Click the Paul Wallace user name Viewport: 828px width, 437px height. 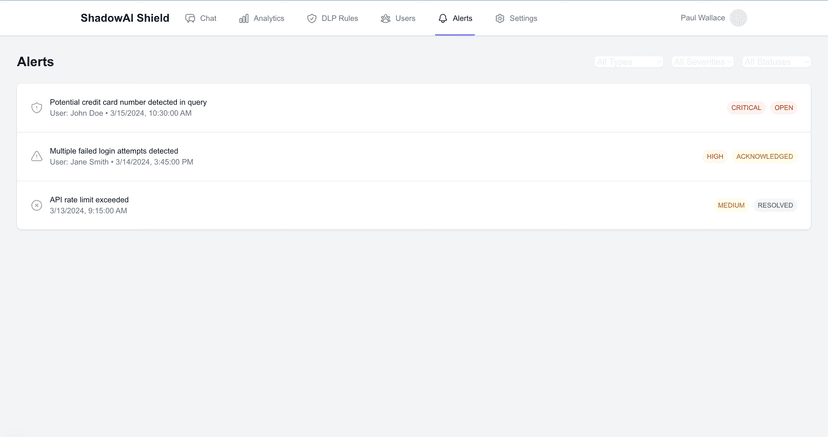(x=702, y=18)
